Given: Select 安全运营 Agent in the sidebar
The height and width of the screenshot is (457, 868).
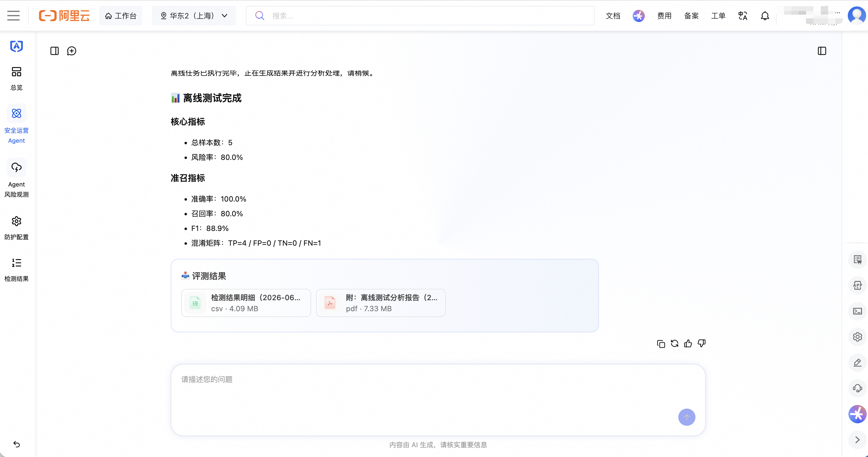Looking at the screenshot, I should (x=17, y=124).
